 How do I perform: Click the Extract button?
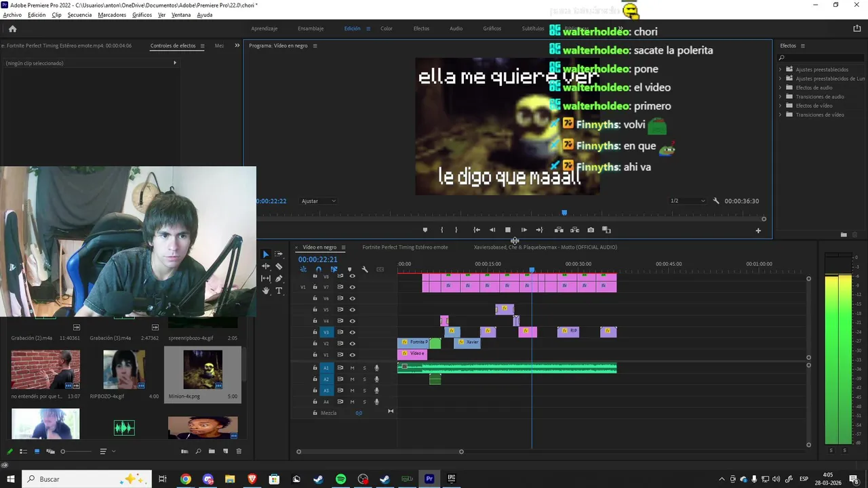[574, 230]
